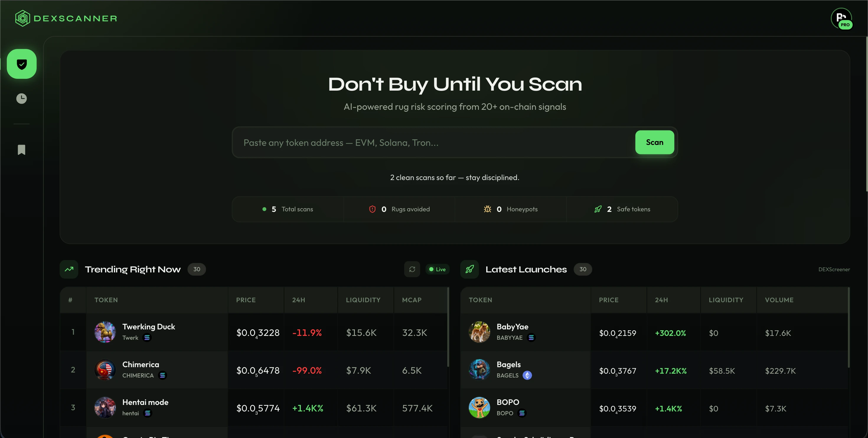Click the Safe tokens rocket icon
Image resolution: width=868 pixels, height=438 pixels.
(598, 209)
